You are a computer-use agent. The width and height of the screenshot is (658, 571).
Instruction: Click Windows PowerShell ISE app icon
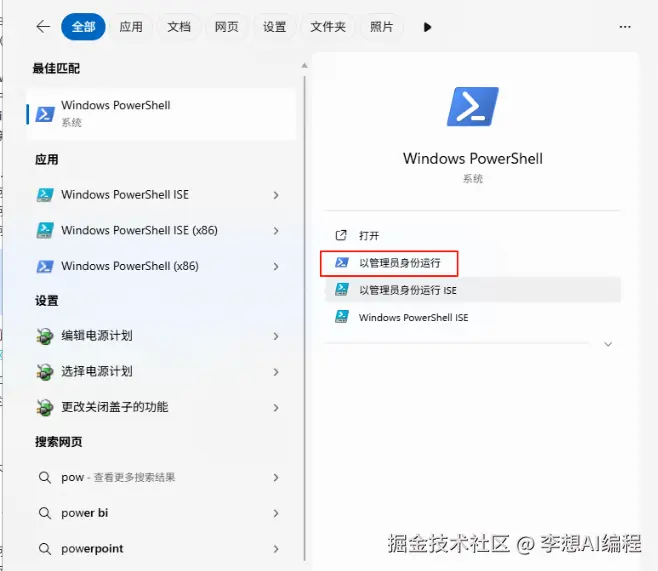pyautogui.click(x=45, y=195)
